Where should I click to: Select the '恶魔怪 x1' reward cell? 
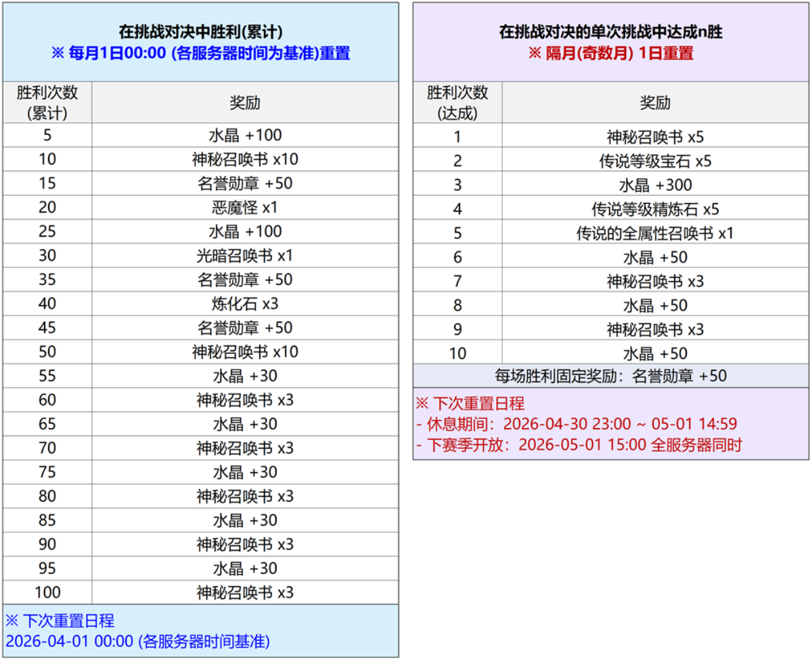245,207
